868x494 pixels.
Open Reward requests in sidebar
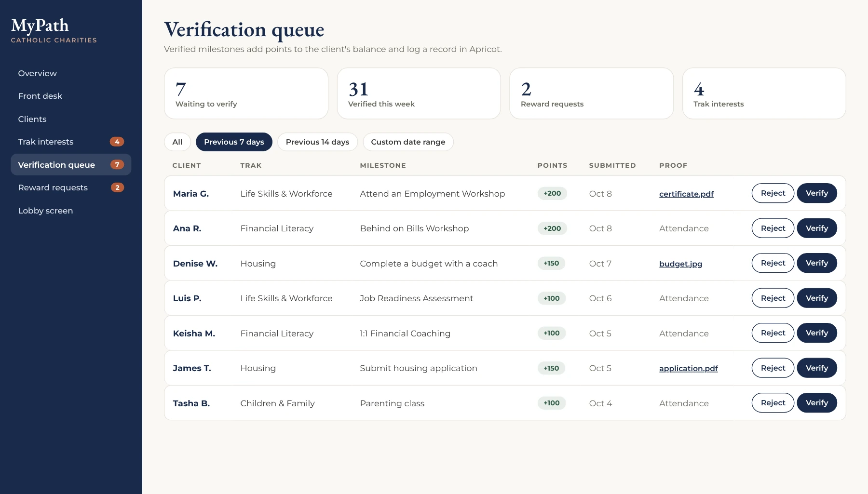[71, 187]
